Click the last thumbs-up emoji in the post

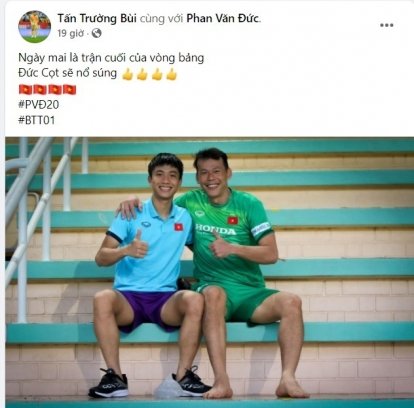pos(171,74)
